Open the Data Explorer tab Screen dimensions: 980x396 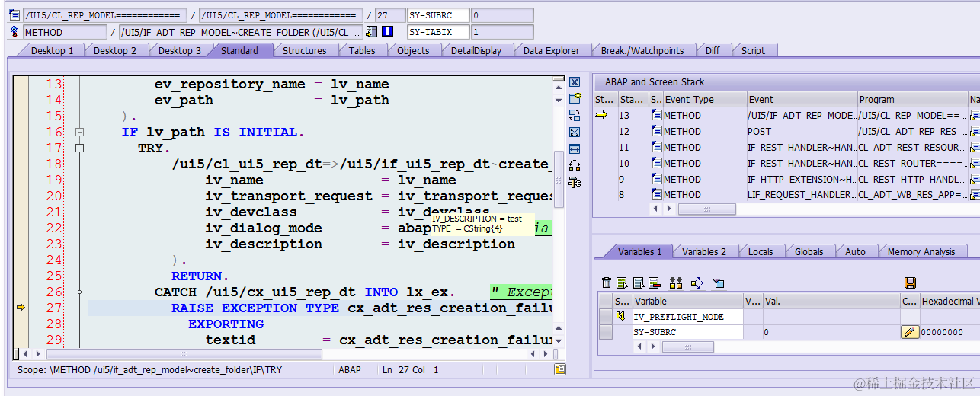[x=551, y=50]
